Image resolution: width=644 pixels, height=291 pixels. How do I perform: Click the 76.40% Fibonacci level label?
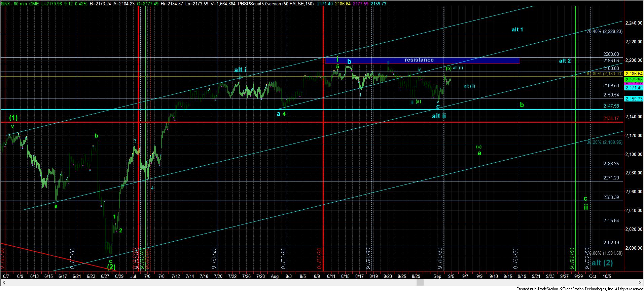click(x=604, y=32)
